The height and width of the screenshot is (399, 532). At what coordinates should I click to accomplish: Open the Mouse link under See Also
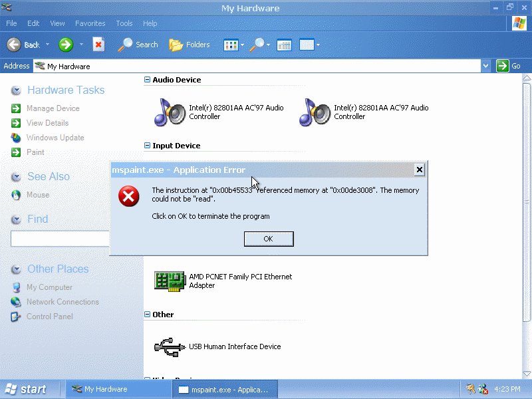click(x=38, y=195)
